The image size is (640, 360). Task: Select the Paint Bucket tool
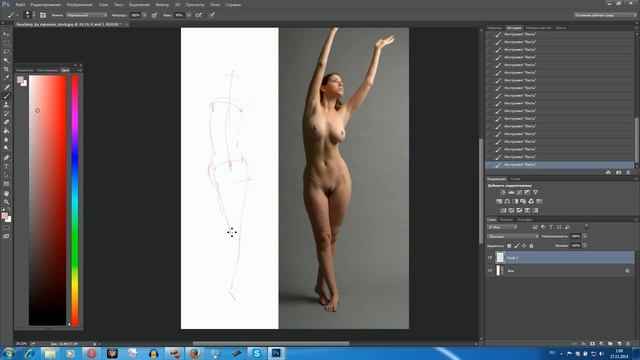click(x=6, y=131)
